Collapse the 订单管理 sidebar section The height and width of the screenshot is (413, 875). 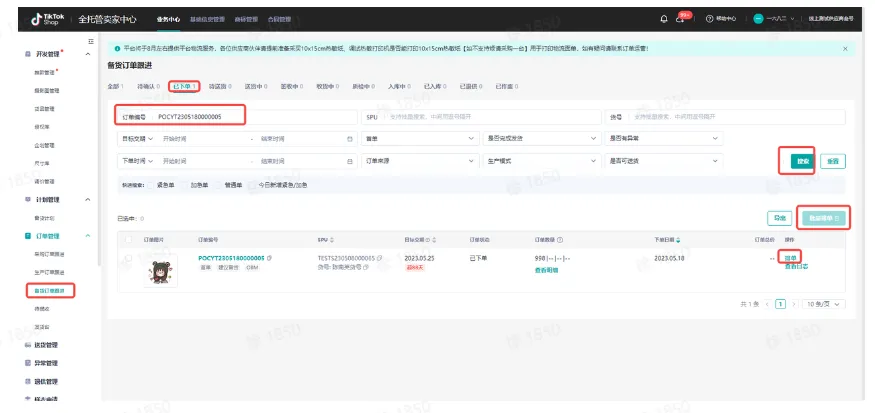click(x=88, y=236)
